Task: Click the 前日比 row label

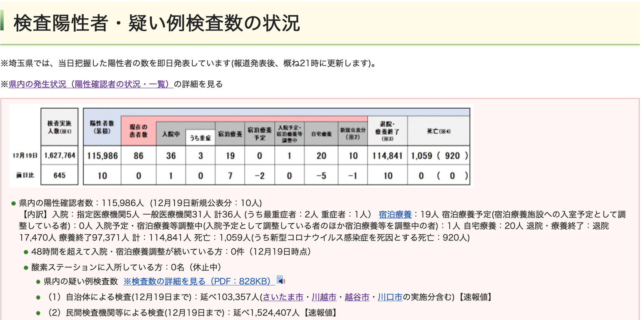Action: coord(25,175)
